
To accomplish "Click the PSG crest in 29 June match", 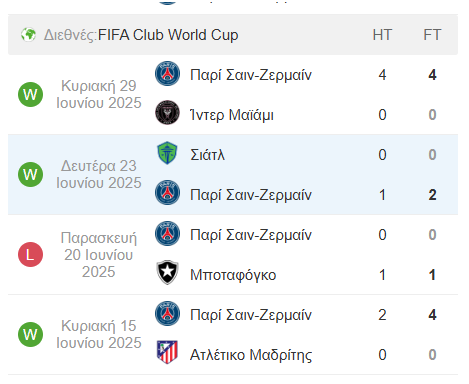I will (x=167, y=73).
